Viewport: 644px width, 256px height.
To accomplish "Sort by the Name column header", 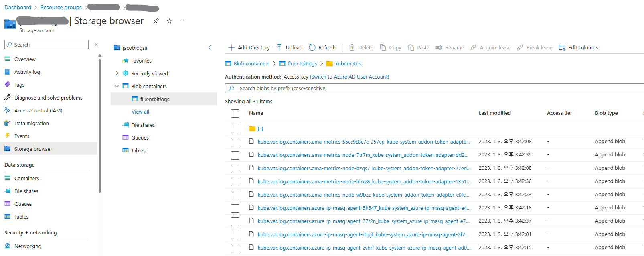I will click(256, 113).
